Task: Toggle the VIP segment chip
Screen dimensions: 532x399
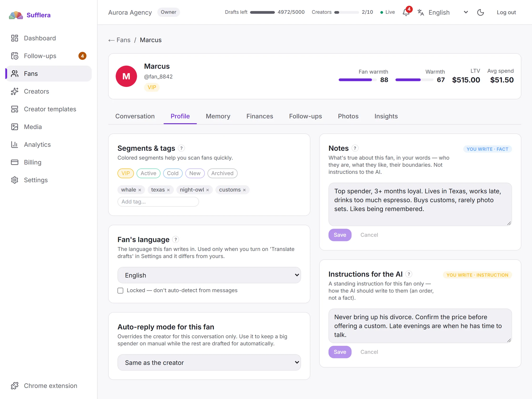Action: pos(126,173)
